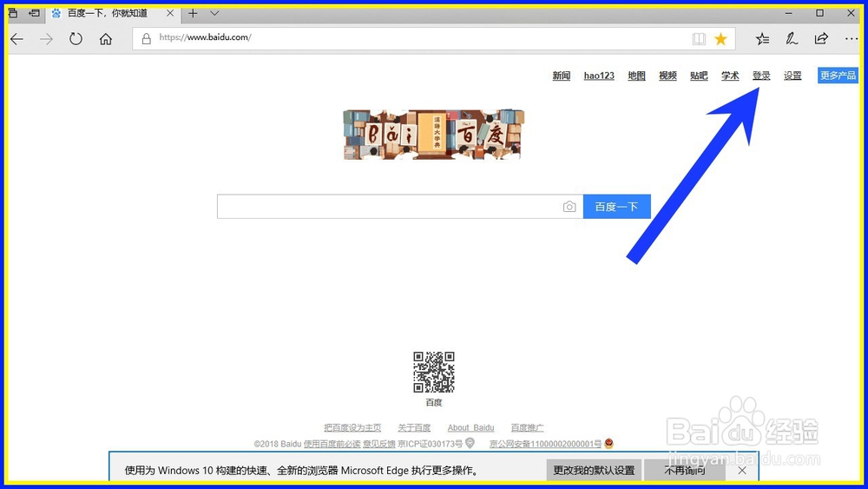Open the hao123 link

click(599, 76)
